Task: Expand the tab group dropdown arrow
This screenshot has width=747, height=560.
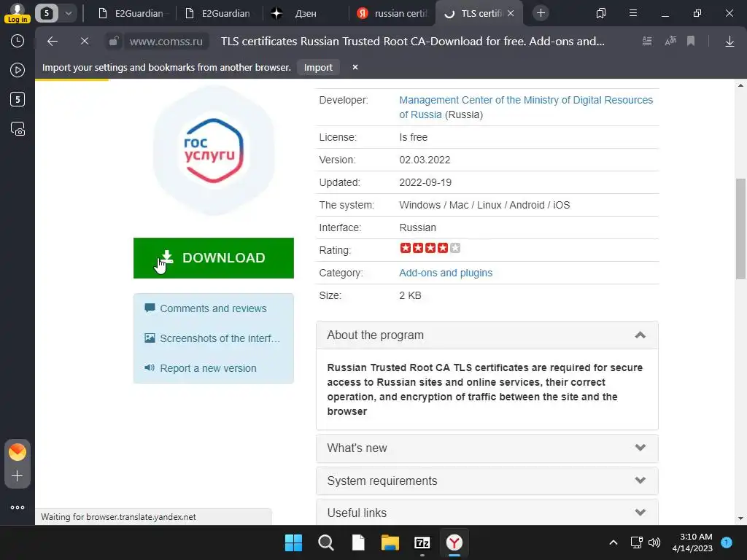Action: 68,13
